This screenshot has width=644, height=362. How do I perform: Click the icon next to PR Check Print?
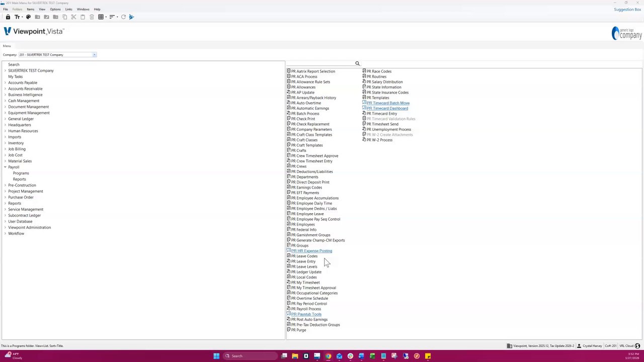289,119
